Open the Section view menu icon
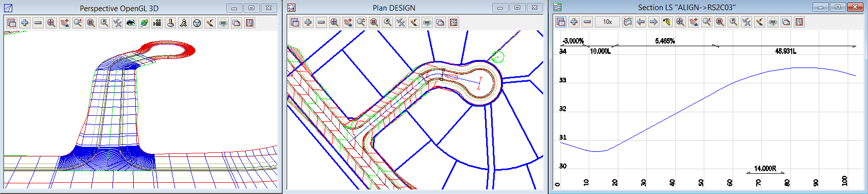The image size is (868, 194). 558,8
